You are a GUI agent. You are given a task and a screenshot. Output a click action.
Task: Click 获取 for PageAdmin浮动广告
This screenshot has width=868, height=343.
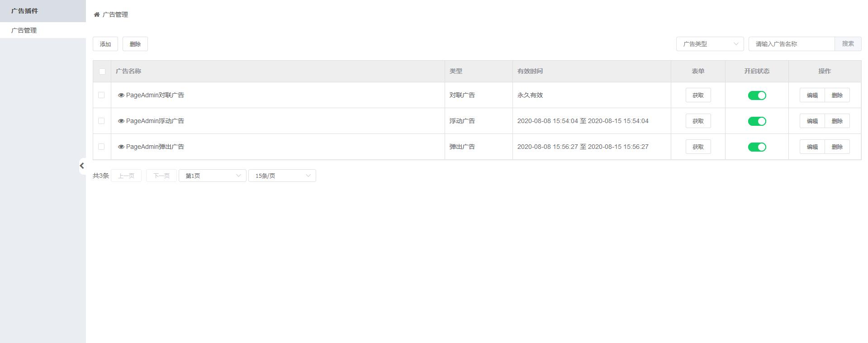click(698, 121)
